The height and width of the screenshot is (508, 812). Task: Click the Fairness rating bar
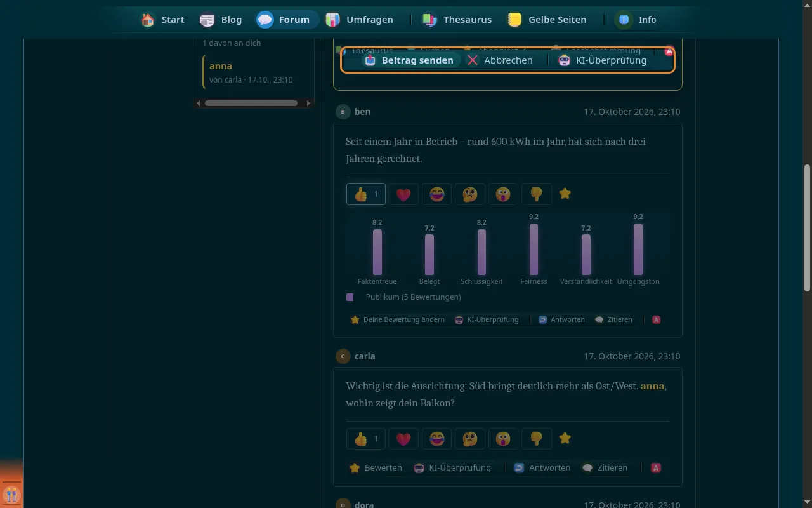point(534,249)
